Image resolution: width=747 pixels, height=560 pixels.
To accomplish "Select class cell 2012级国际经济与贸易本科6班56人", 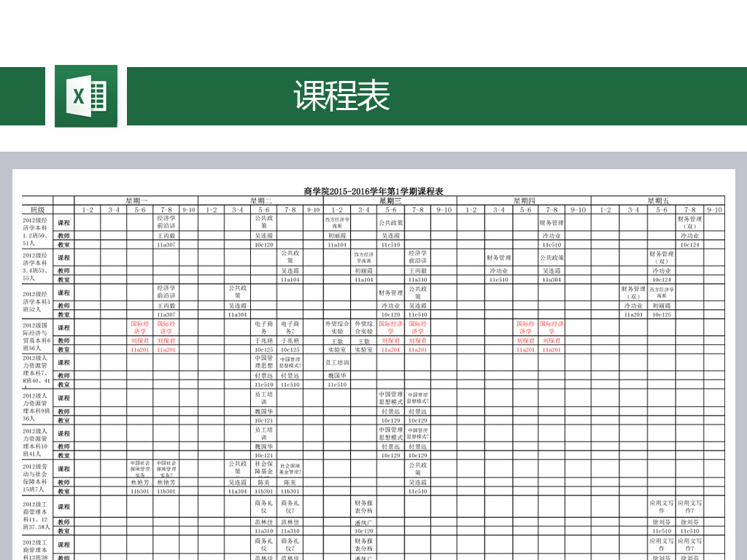I will 36,337.
